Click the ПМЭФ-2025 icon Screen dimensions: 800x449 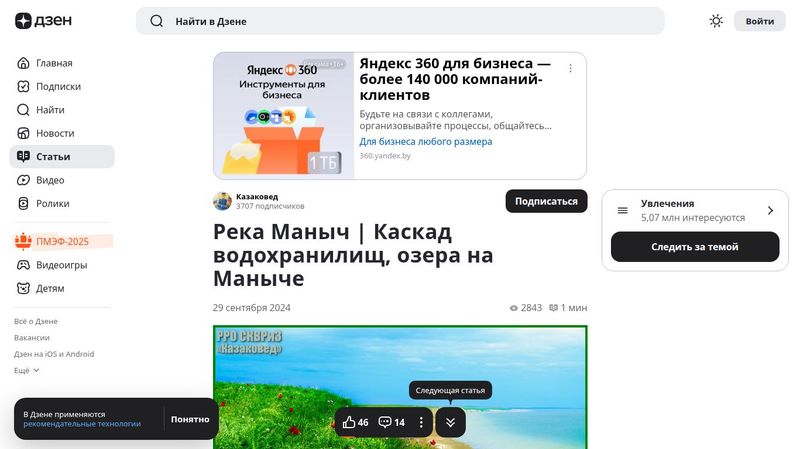(23, 241)
